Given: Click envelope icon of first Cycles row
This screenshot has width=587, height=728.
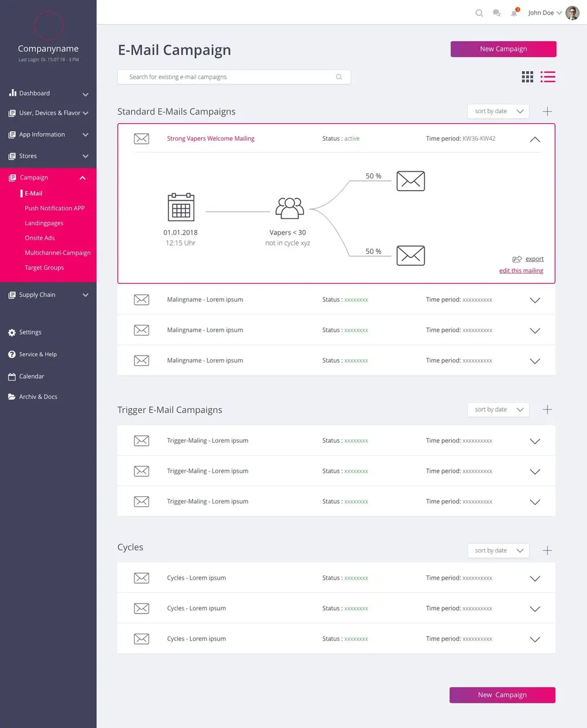Looking at the screenshot, I should tap(141, 578).
